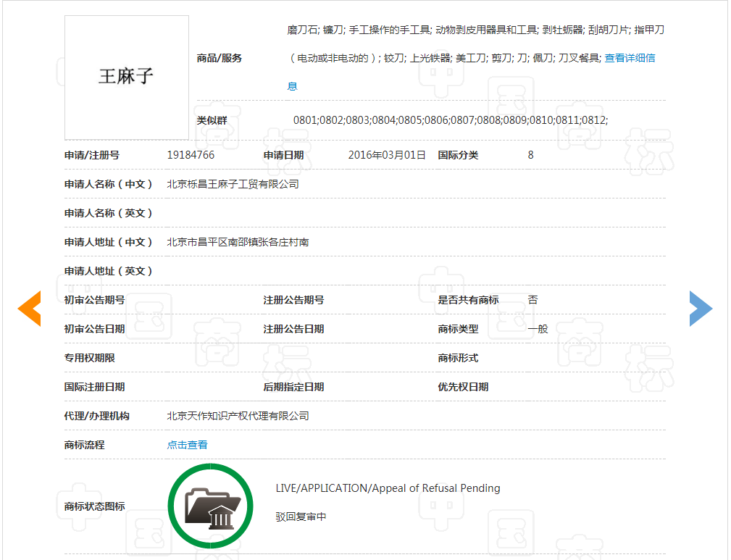Click the 注册公告日期 label
Image resolution: width=731 pixels, height=560 pixels.
293,329
